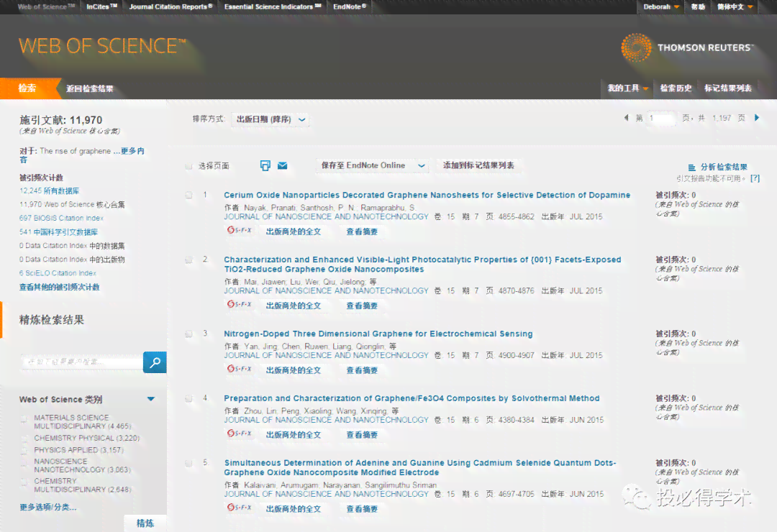Open the Deborah user menu
Image resolution: width=777 pixels, height=532 pixels.
point(661,7)
